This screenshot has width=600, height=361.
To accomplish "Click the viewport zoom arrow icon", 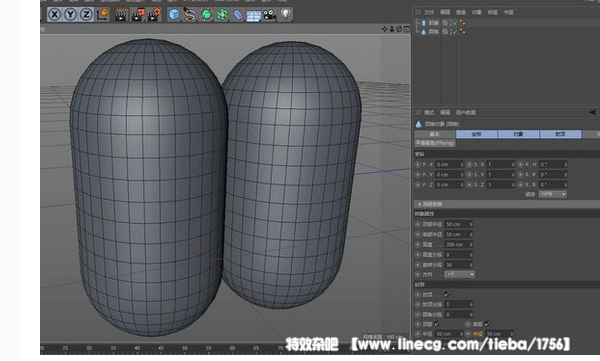I will (392, 29).
